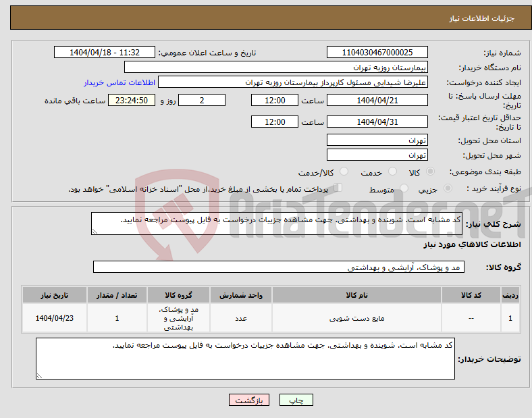
Task: Click the شرح کلی نیاز text area
Action: (x=277, y=224)
